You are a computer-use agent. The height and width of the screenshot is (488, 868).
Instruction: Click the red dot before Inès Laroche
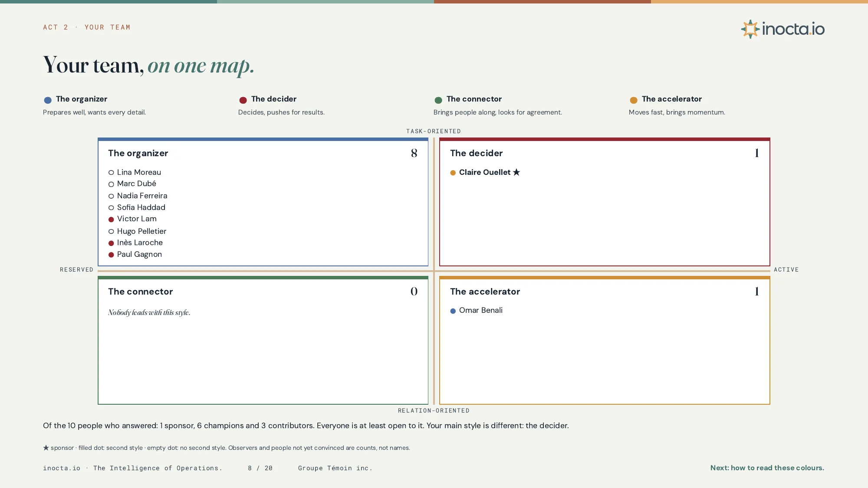[111, 243]
